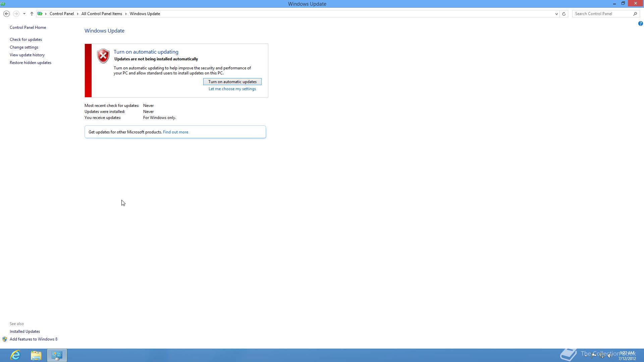
Task: Open Restore hidden updates
Action: 31,63
